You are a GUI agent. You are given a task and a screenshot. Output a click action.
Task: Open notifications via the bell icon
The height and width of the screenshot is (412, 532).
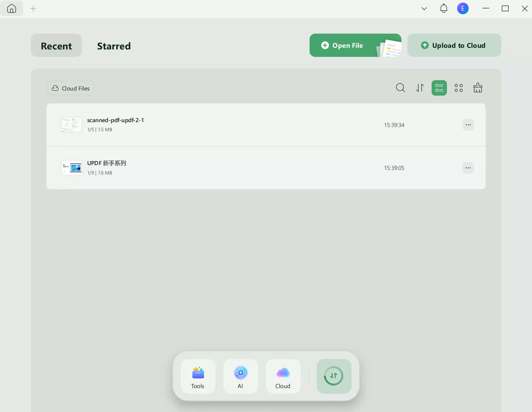[x=444, y=8]
